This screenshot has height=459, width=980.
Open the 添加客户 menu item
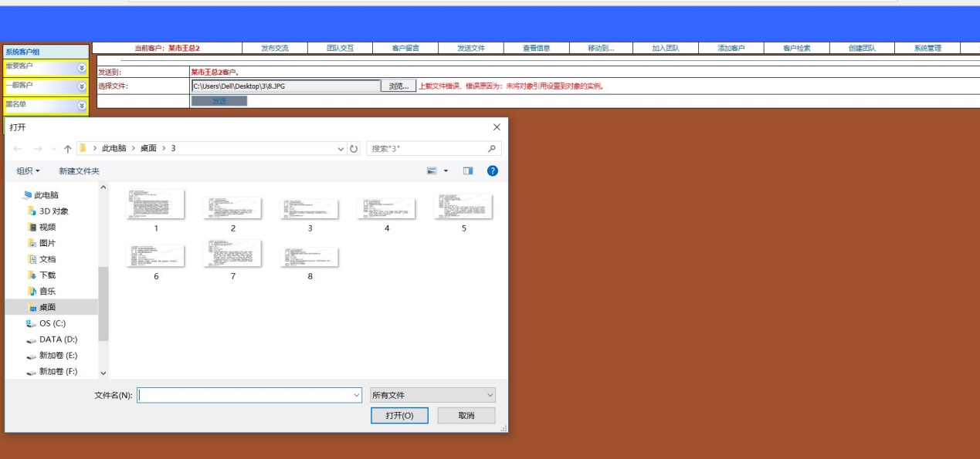tap(731, 48)
